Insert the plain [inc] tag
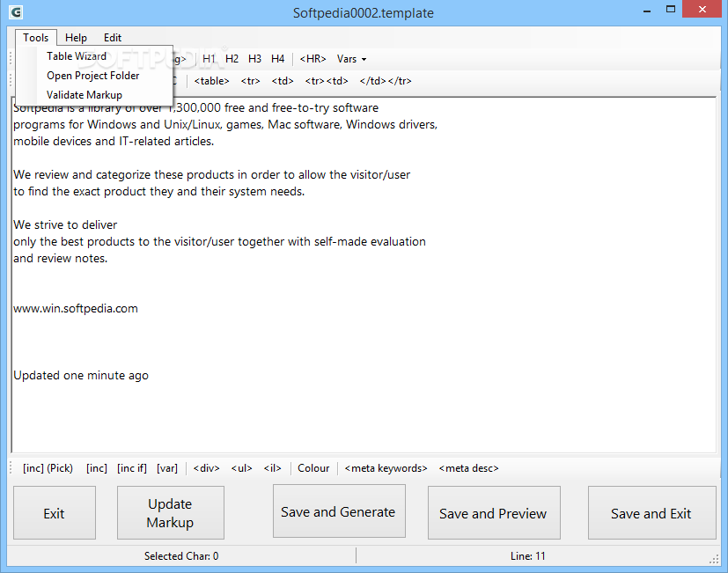 (x=97, y=468)
